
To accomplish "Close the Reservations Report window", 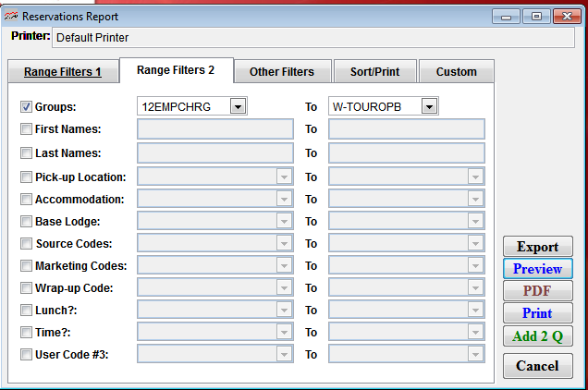I will pos(567,17).
